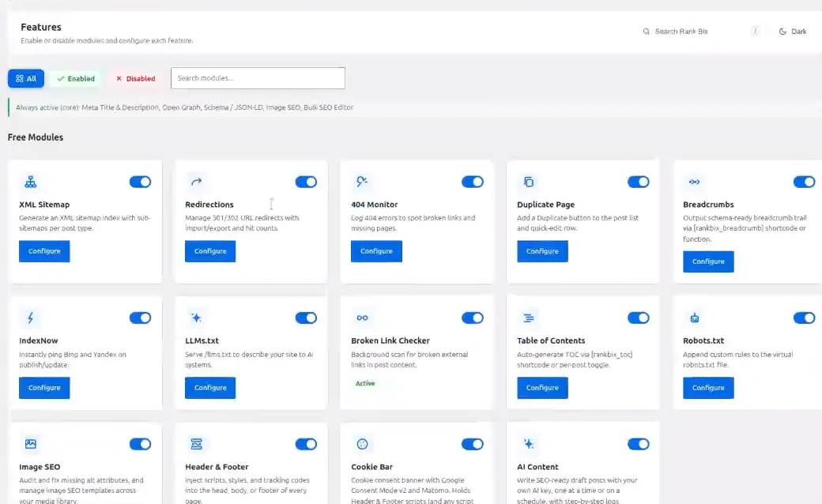This screenshot has height=504, width=822.
Task: Disable the XML Sitemap module toggle
Action: click(x=140, y=182)
